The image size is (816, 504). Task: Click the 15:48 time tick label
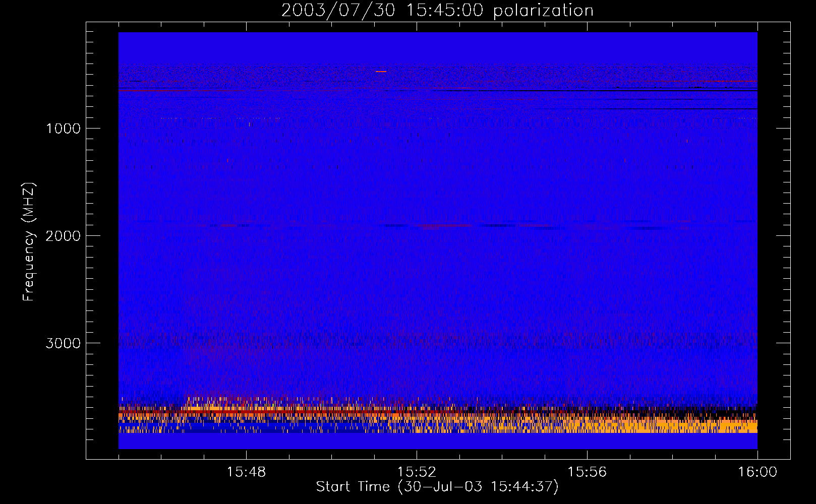click(246, 472)
